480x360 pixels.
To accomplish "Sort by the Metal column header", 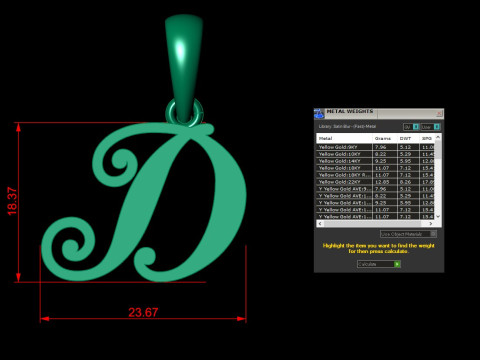I will pyautogui.click(x=344, y=138).
